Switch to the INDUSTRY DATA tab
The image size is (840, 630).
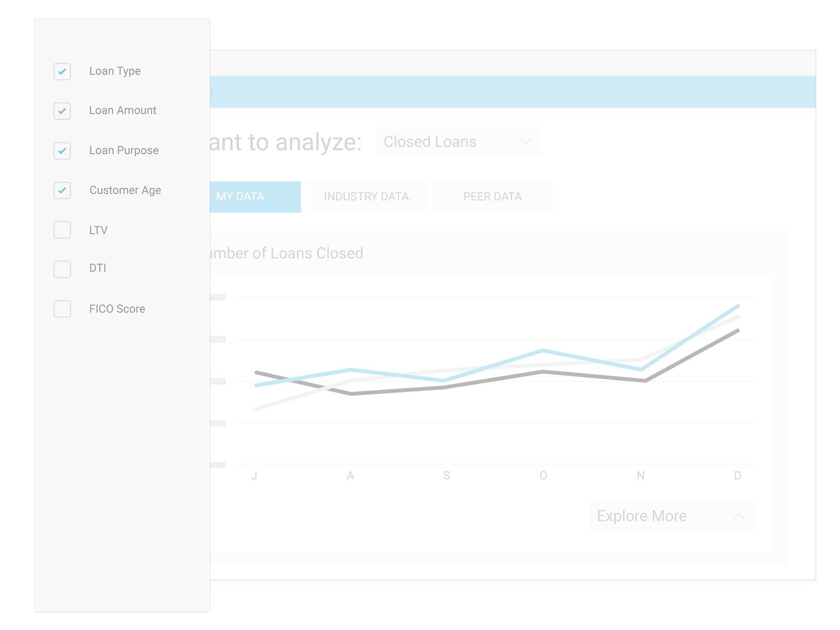pos(366,197)
